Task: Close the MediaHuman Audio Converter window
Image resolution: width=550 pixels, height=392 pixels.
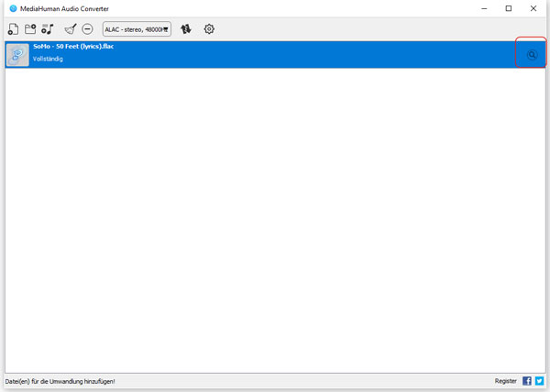Action: click(534, 8)
